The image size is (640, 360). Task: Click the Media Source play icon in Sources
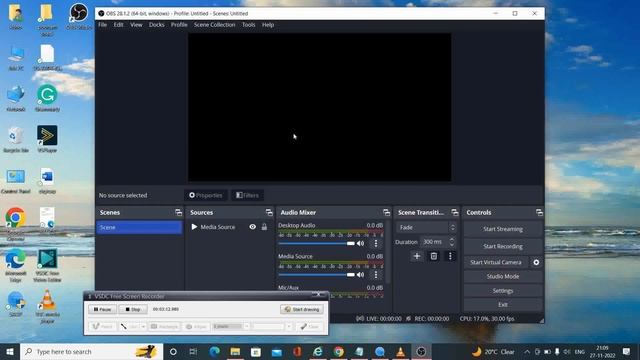(194, 227)
